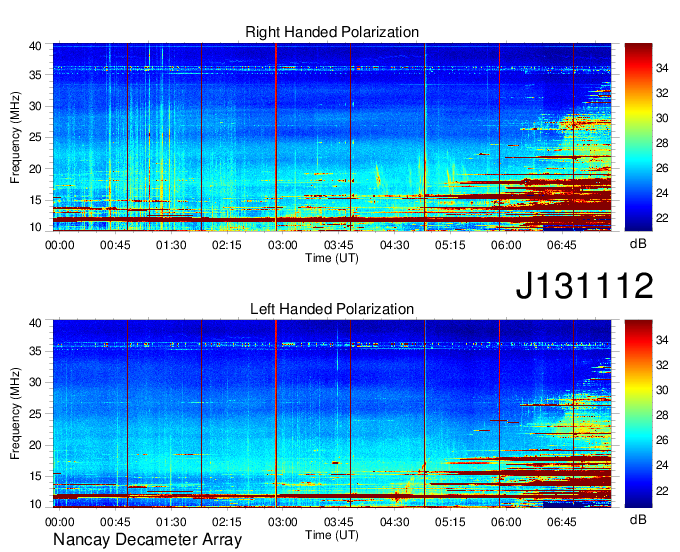Click the 03:00 time tick of the top plot
Image resolution: width=680 pixels, height=552 pixels.
point(282,245)
